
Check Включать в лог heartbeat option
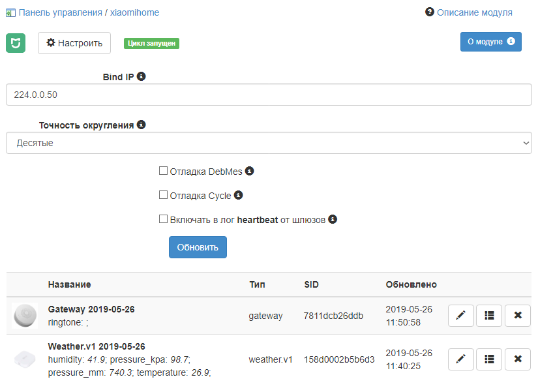[164, 220]
